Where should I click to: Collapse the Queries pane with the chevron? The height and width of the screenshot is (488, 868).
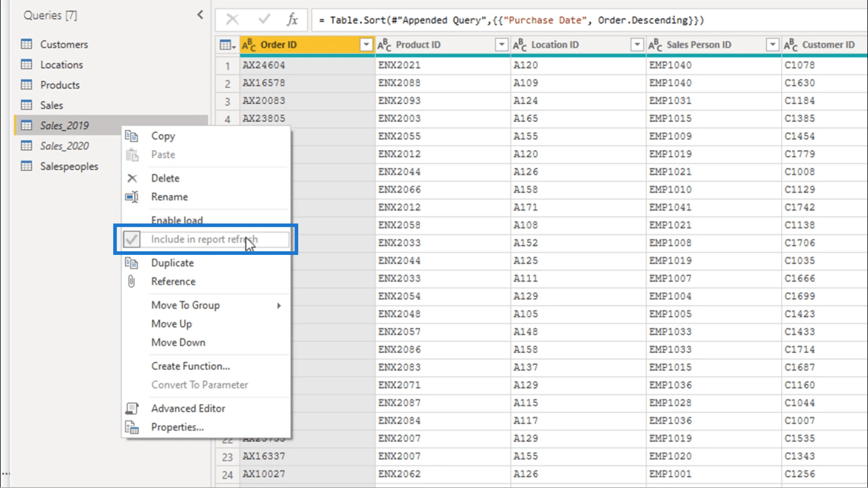click(x=200, y=15)
